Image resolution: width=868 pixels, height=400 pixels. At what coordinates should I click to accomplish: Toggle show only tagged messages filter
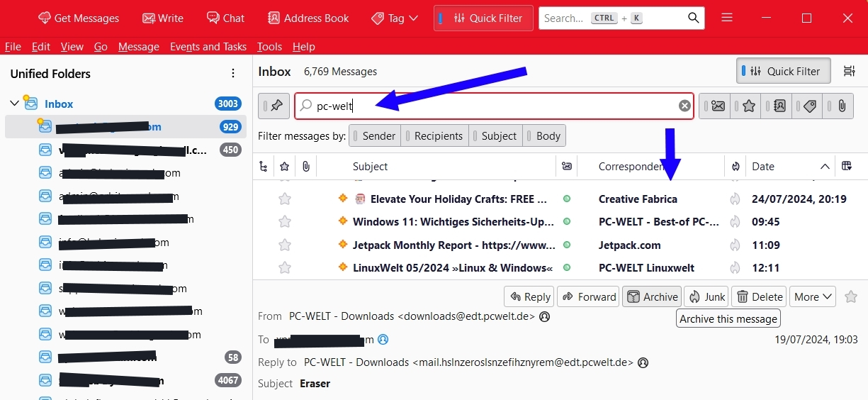(x=808, y=106)
